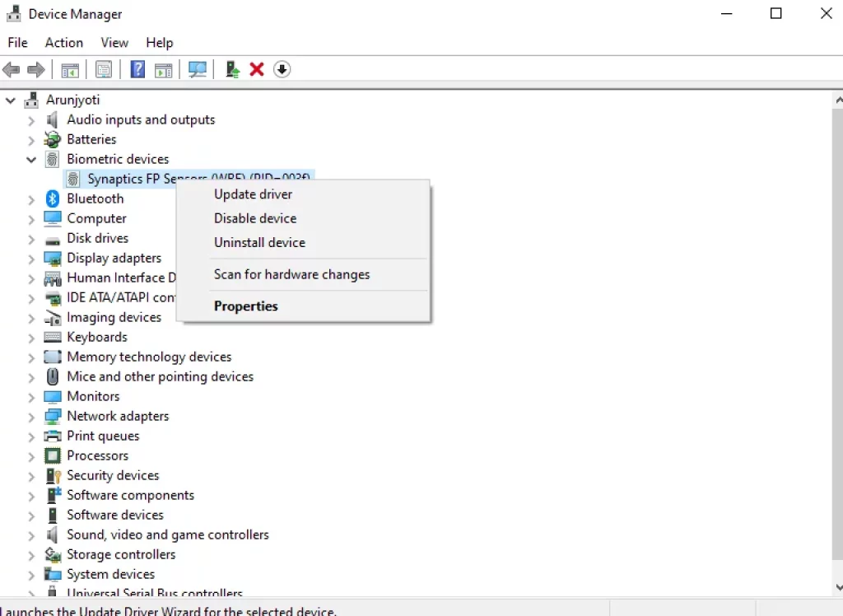
Task: Click the Disable device down-arrow toolbar icon
Action: [x=282, y=70]
